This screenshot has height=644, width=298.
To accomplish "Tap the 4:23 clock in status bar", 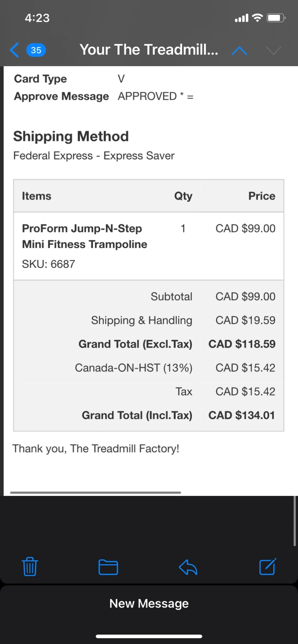I will click(37, 18).
